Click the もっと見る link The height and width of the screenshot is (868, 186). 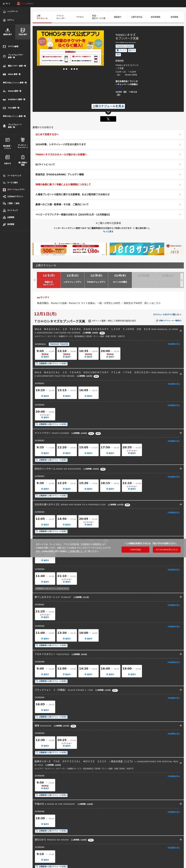(108, 231)
